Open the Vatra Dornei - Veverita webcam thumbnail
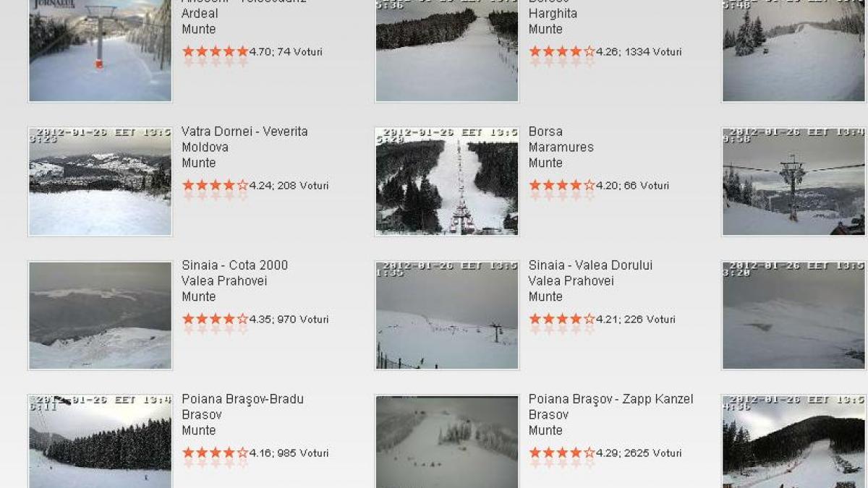 coord(100,182)
